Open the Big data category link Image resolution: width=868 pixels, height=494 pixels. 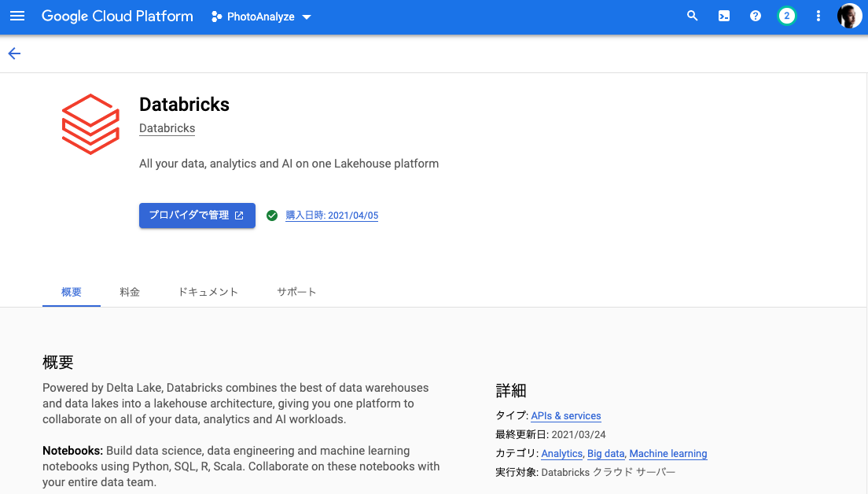click(605, 454)
